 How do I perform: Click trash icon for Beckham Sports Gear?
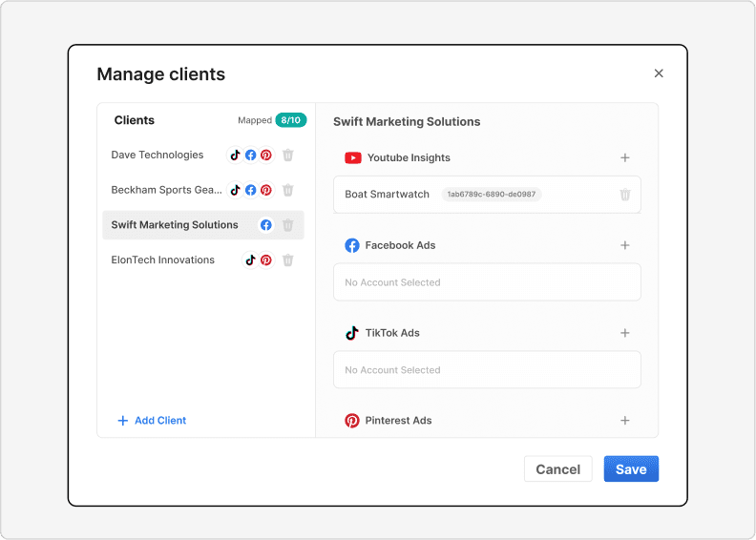287,190
